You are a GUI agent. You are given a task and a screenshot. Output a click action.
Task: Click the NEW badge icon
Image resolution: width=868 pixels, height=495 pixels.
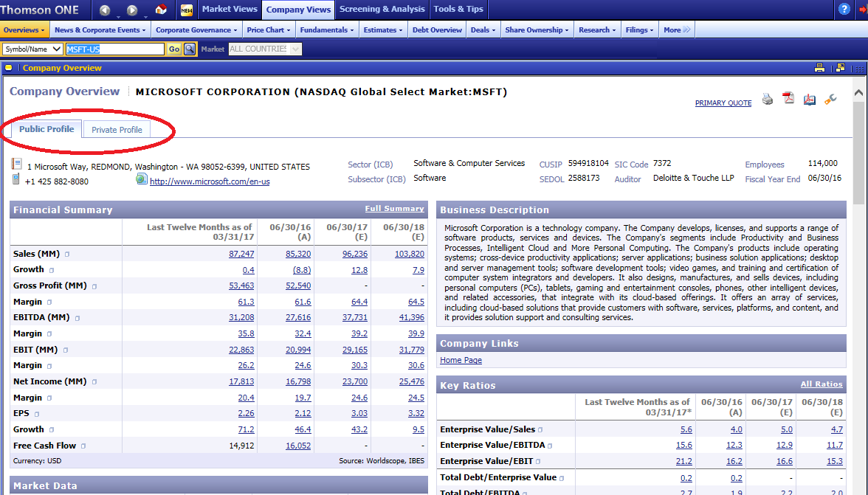[x=187, y=10]
